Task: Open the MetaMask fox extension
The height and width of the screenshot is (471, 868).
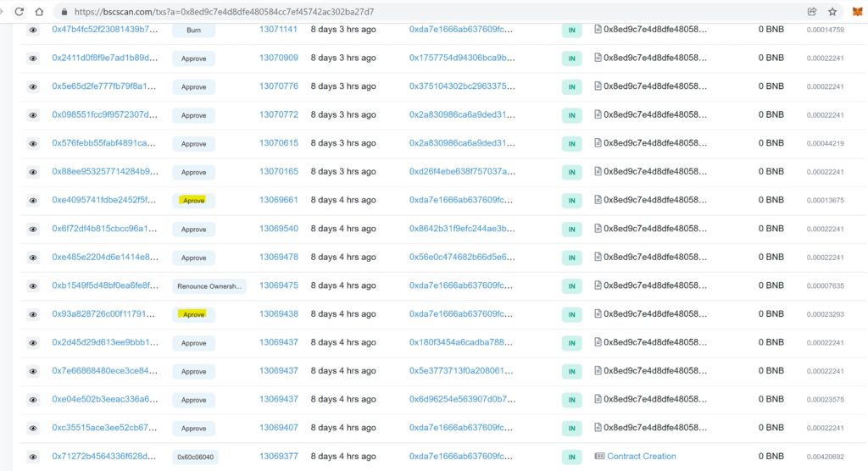Action: pyautogui.click(x=857, y=12)
